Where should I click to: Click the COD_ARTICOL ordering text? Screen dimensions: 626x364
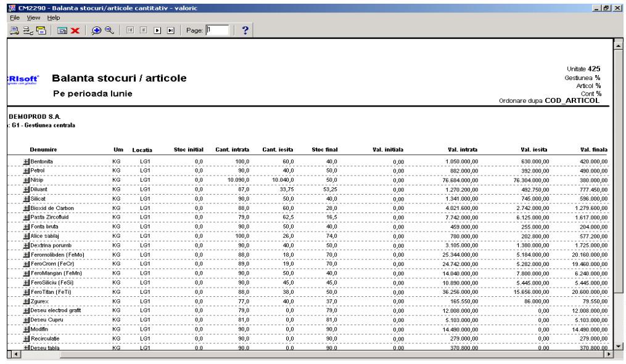pos(572,100)
